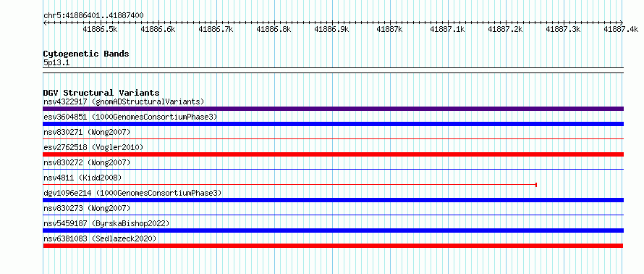Click the blue esv3604851 variant bar
Image resolution: width=644 pixels, height=274 pixels.
[x=333, y=124]
